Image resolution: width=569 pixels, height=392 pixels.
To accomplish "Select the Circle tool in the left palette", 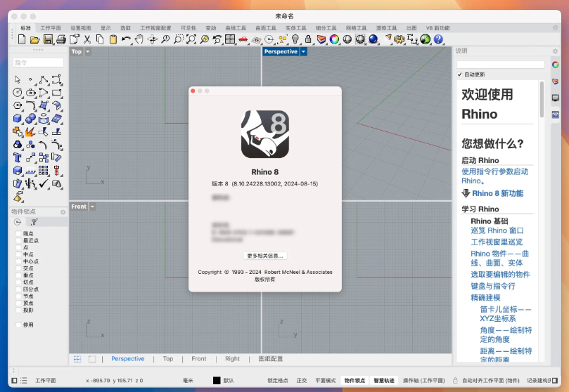I will coord(18,93).
